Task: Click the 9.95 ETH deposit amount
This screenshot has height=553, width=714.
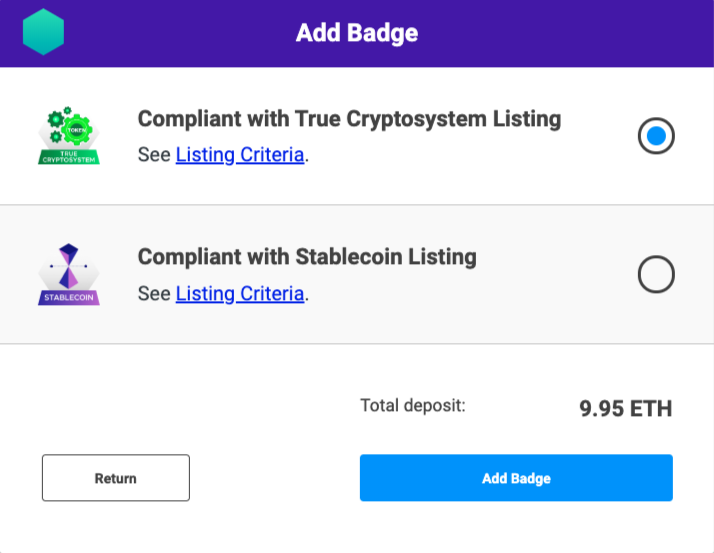Action: point(625,408)
